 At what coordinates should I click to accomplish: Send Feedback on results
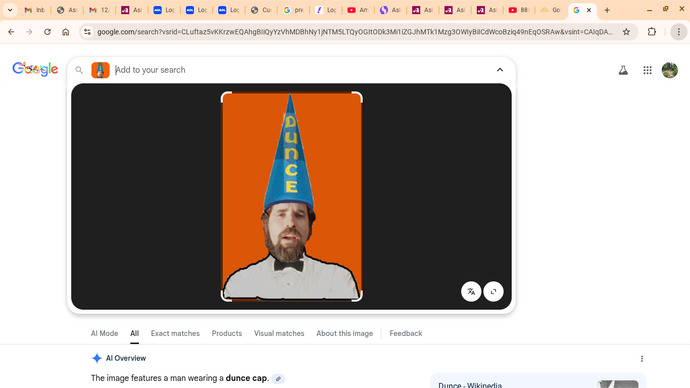(x=406, y=333)
